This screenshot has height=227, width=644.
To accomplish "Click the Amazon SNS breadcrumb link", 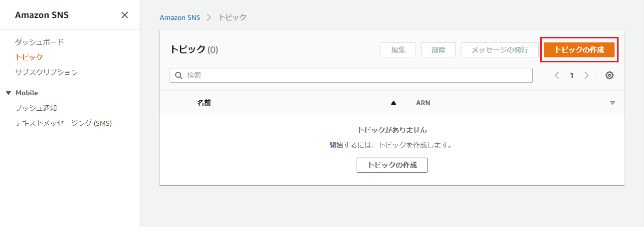I will (180, 17).
